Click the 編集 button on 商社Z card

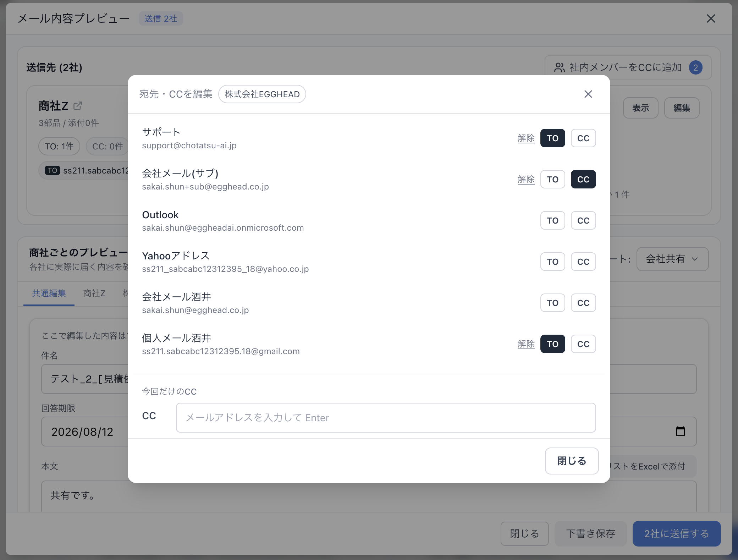click(x=682, y=108)
